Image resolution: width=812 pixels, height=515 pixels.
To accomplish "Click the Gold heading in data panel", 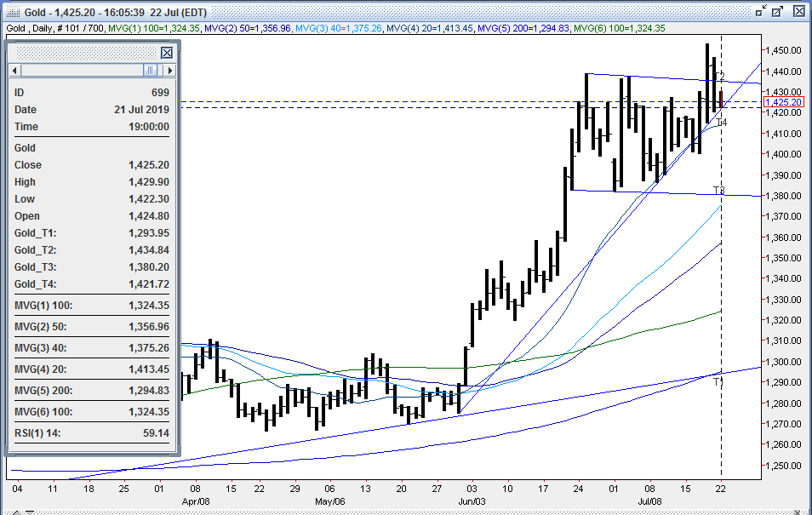I will [x=25, y=148].
